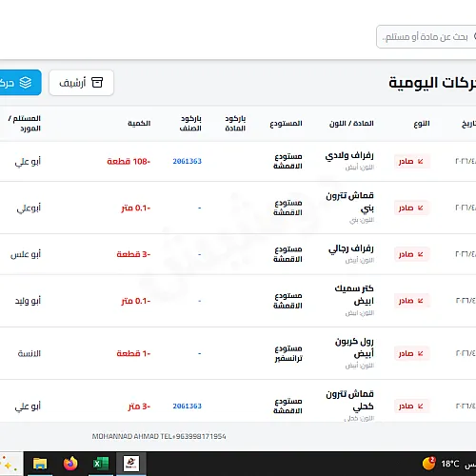Select the رول كربون أبيض material name
Screen dimensions: 476x476
coord(354,347)
